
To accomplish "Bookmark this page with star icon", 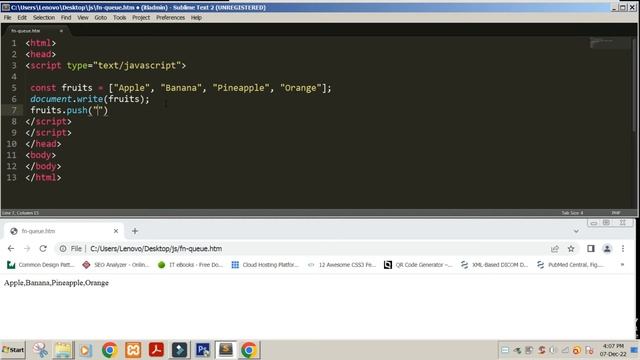I will point(571,249).
